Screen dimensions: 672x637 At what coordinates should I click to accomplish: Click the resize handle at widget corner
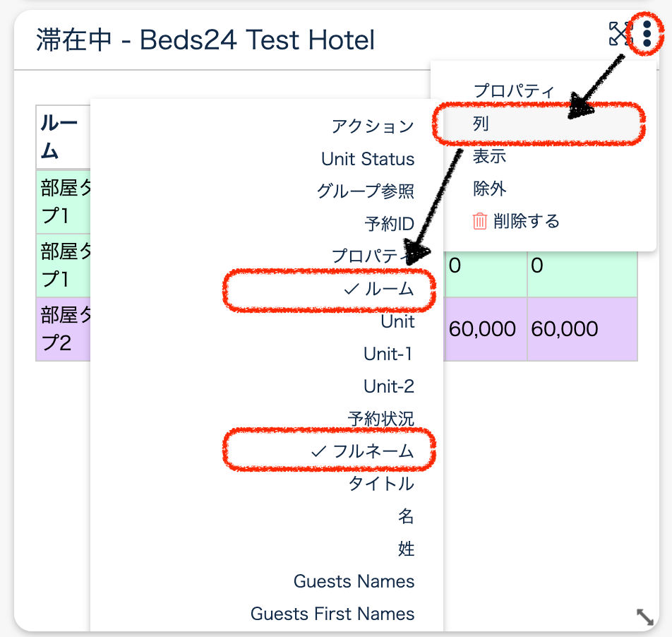(x=644, y=617)
